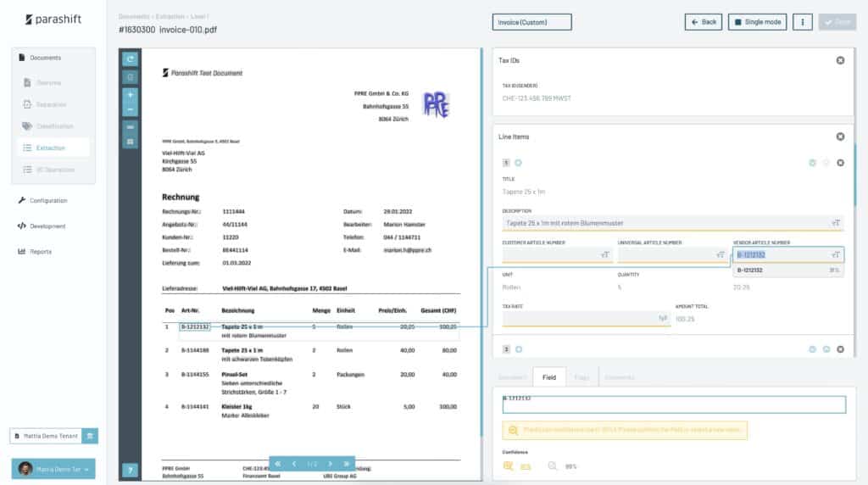Jump to the last document page
This screenshot has width=868, height=485.
(347, 464)
